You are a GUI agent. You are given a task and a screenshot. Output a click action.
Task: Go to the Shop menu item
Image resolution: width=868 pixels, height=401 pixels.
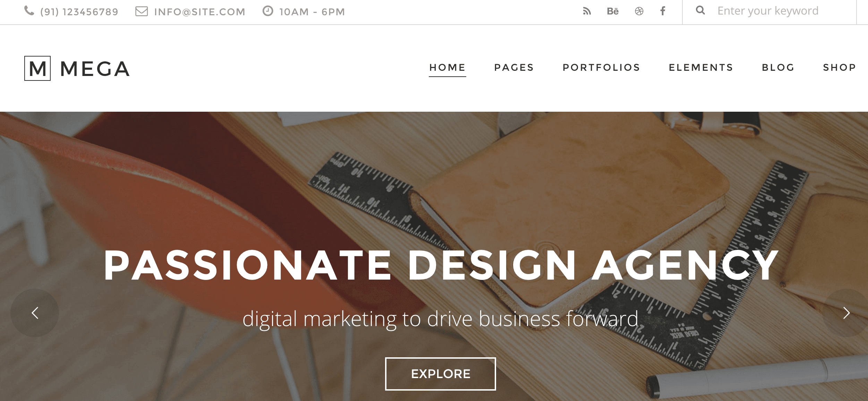(840, 67)
